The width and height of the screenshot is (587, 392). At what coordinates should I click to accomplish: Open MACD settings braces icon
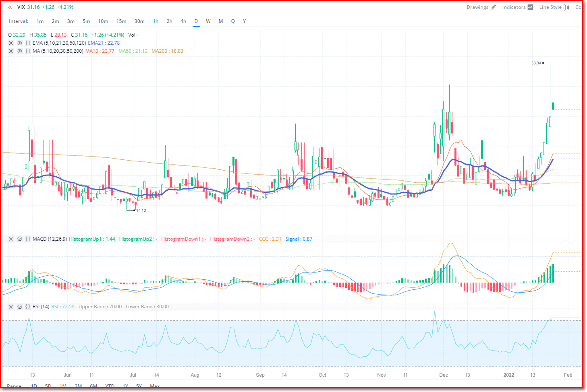tap(28, 239)
